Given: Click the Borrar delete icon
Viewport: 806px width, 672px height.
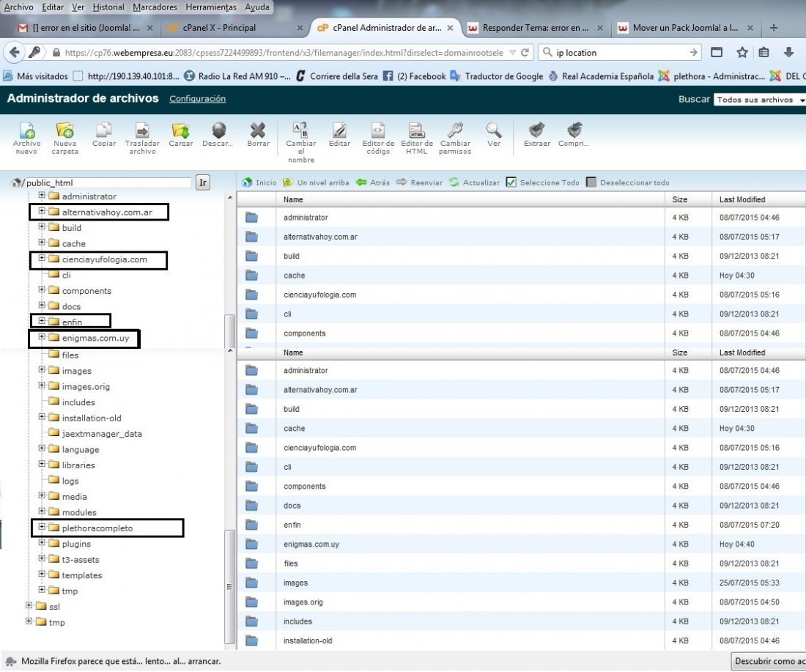Looking at the screenshot, I should pyautogui.click(x=258, y=135).
